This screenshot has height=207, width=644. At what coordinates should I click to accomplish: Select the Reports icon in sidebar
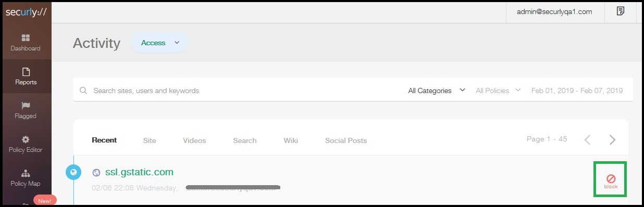pyautogui.click(x=26, y=72)
